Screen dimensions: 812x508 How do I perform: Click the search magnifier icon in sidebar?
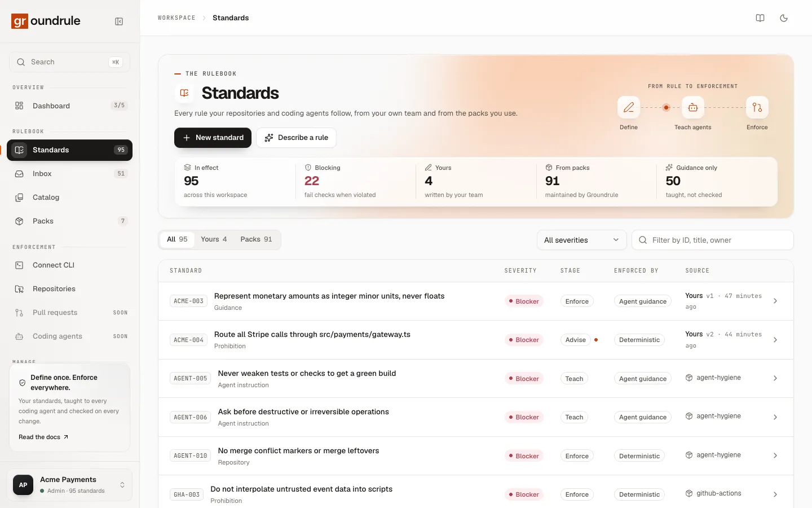click(21, 62)
